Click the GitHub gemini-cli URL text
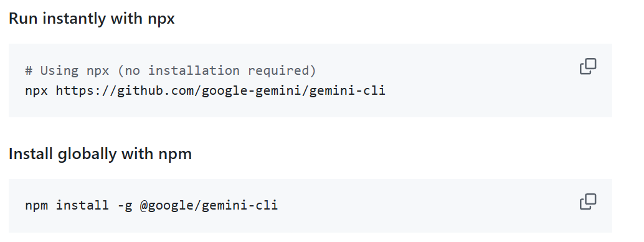 [220, 90]
